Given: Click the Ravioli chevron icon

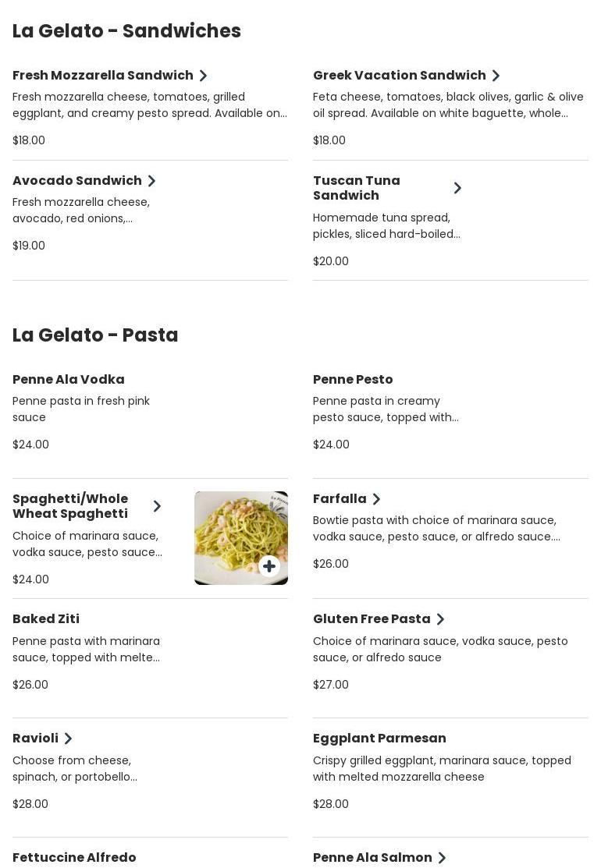Looking at the screenshot, I should (x=68, y=739).
